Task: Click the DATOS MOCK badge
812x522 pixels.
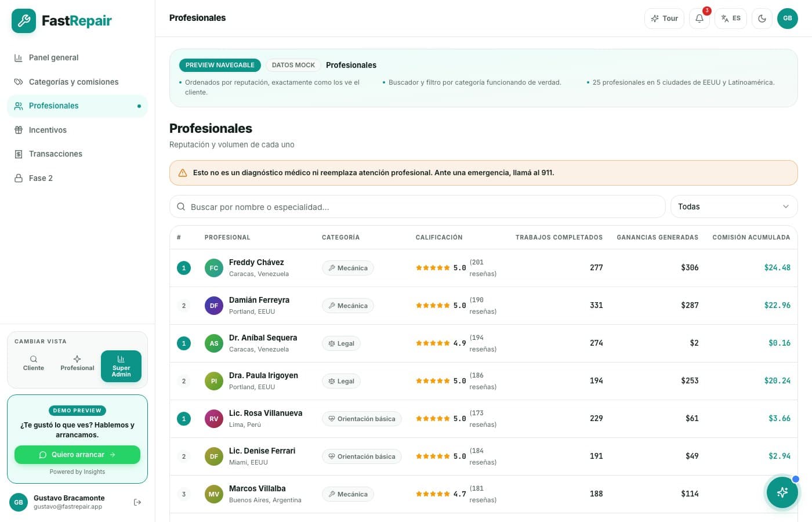Action: click(x=293, y=65)
